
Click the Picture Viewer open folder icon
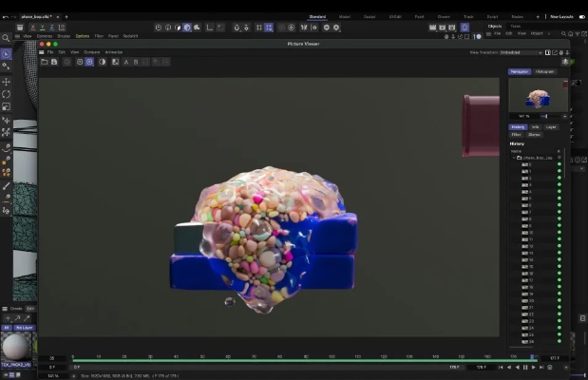pyautogui.click(x=45, y=62)
